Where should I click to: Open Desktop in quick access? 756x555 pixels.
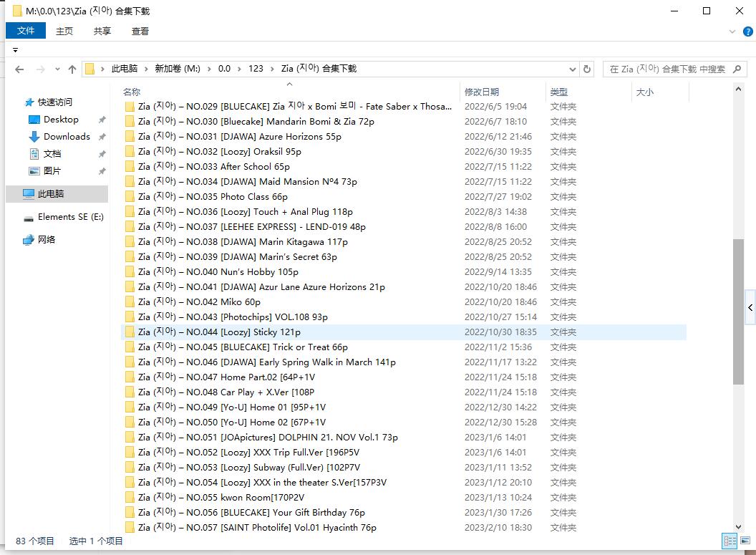[61, 120]
